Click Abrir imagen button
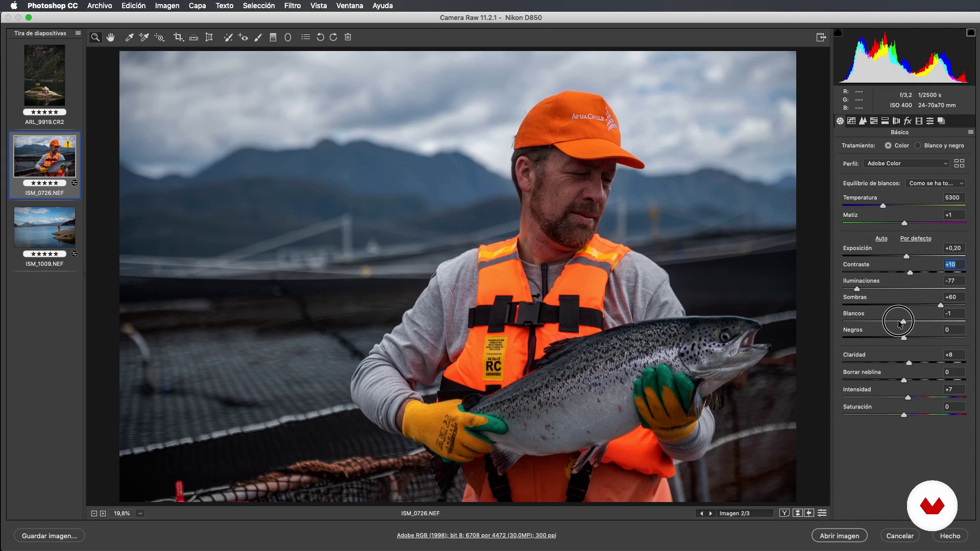The width and height of the screenshot is (980, 551). pyautogui.click(x=839, y=536)
